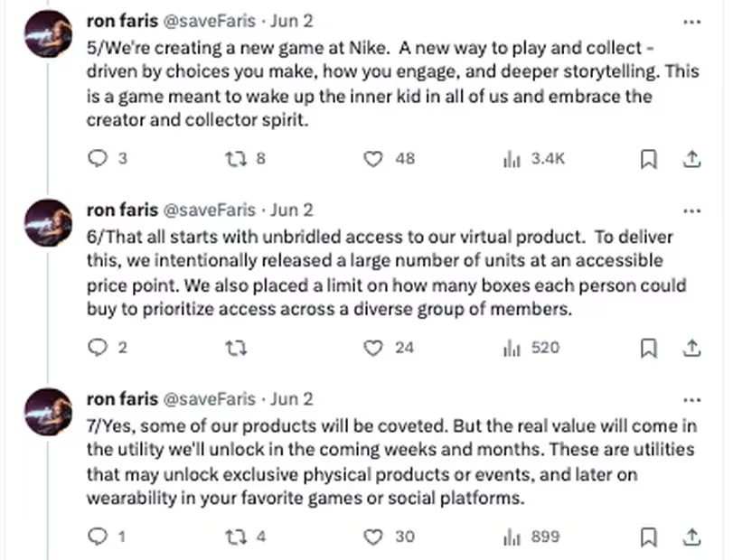Reply to tweet 6 about unit pricing
The width and height of the screenshot is (733, 560).
[x=97, y=348]
